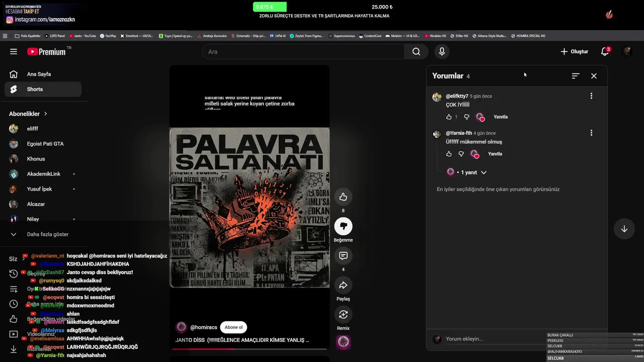Screen dimensions: 644x362
Task: Open the @homiracs channel name
Action: coord(204,327)
